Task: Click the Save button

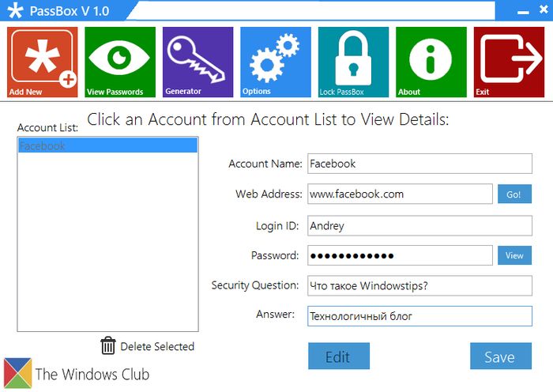Action: 500,356
